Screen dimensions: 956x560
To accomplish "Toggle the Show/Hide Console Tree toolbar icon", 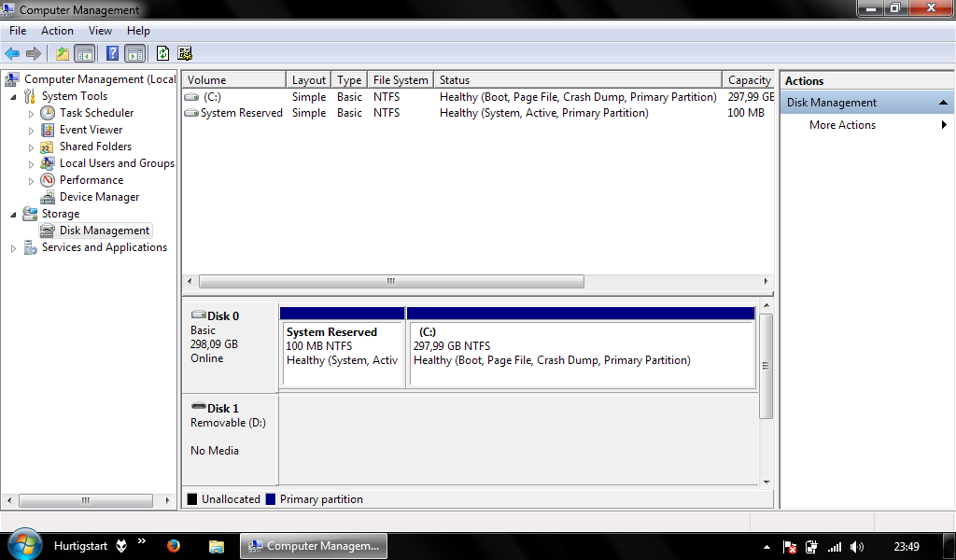I will click(x=84, y=53).
